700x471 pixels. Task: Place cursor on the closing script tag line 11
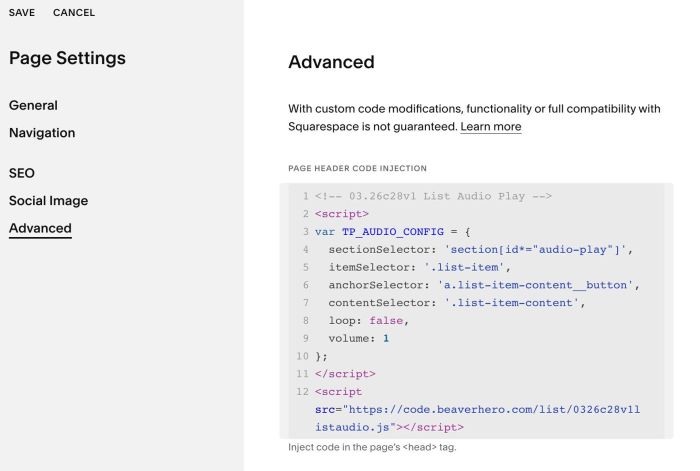click(345, 374)
